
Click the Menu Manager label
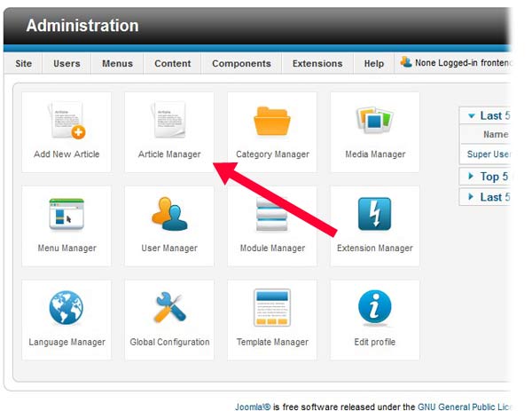[66, 249]
